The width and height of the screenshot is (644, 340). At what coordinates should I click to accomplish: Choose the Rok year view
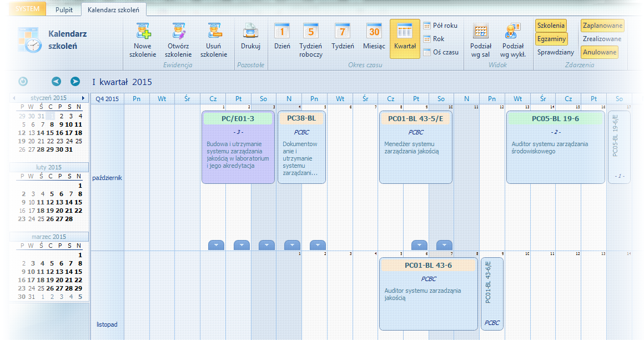coord(434,39)
